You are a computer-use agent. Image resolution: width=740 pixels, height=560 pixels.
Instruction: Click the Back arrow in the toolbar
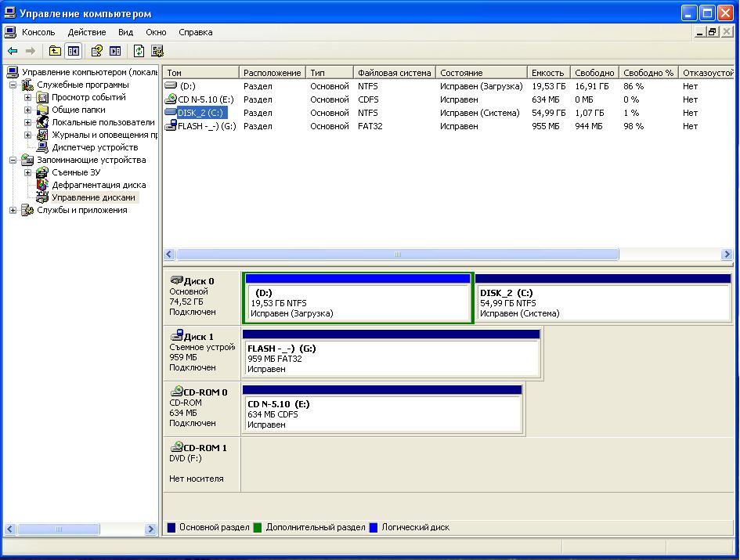coord(13,51)
